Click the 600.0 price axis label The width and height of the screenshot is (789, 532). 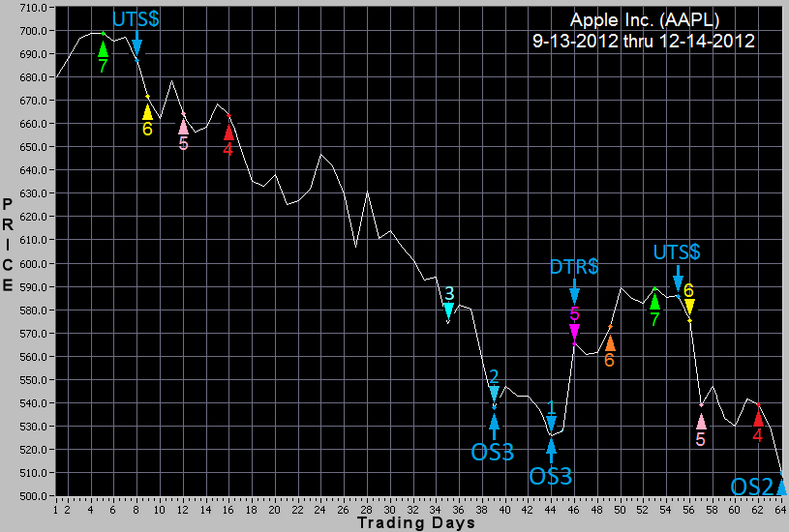coord(35,263)
